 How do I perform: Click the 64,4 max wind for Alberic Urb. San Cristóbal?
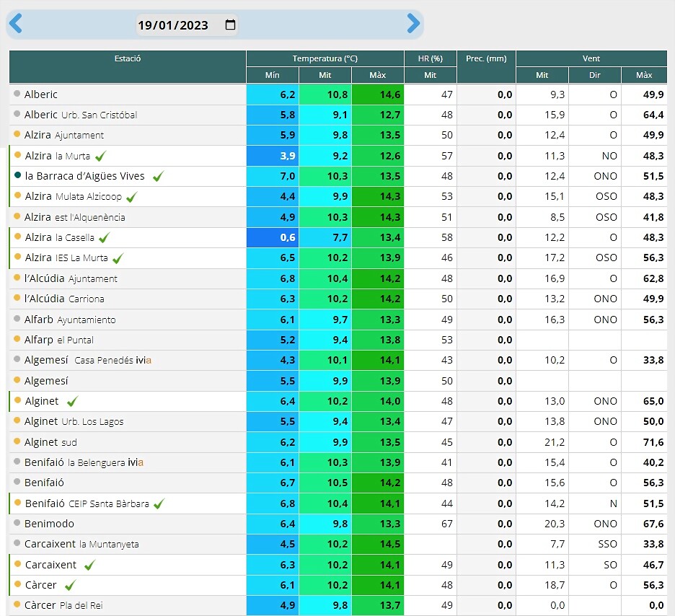click(644, 115)
